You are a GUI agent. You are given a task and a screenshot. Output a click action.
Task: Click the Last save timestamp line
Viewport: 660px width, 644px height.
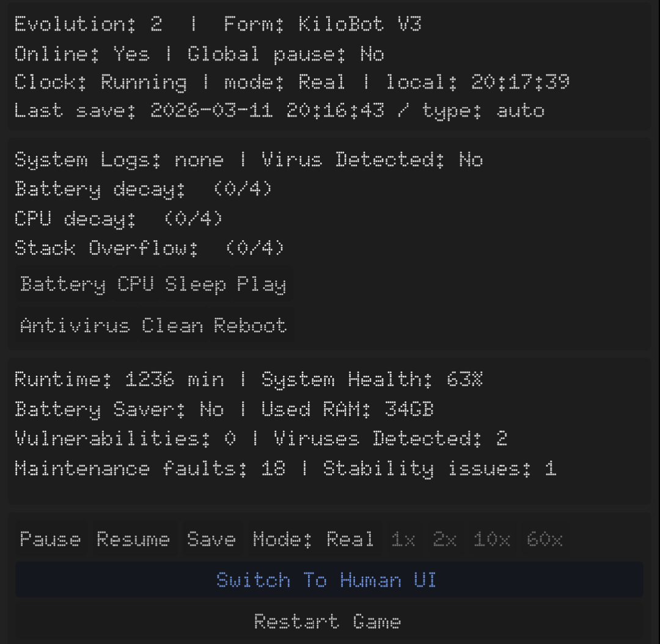[279, 111]
